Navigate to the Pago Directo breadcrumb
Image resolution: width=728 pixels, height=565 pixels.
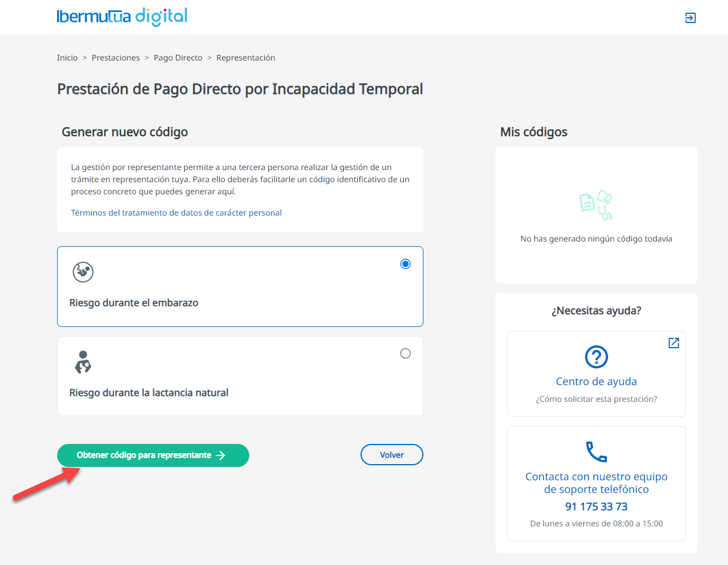(178, 58)
